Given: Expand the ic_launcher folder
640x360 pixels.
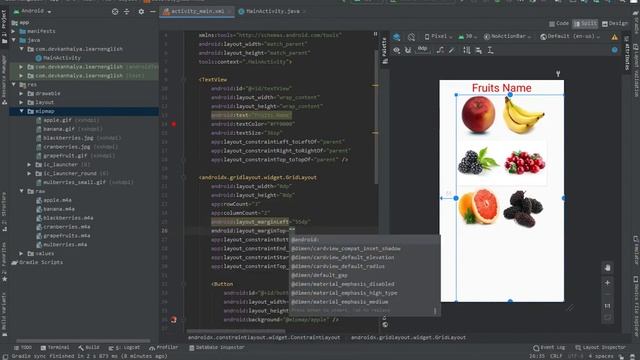Looking at the screenshot, I should click(x=29, y=164).
